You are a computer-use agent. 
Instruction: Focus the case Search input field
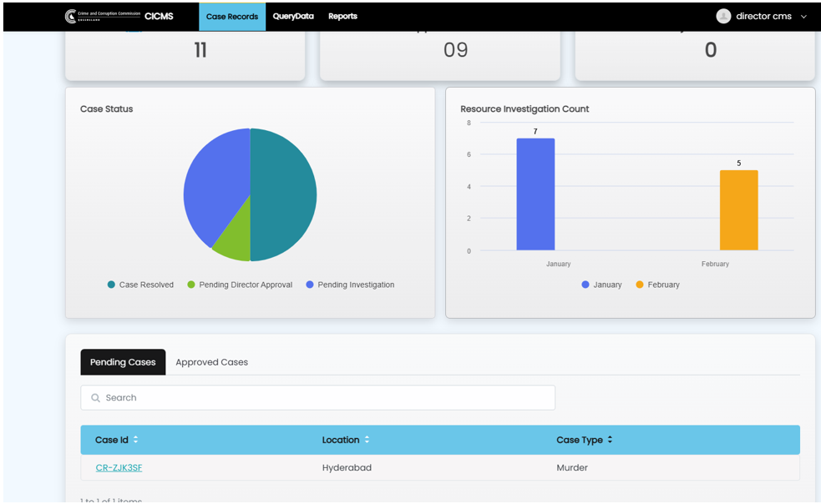(317, 398)
